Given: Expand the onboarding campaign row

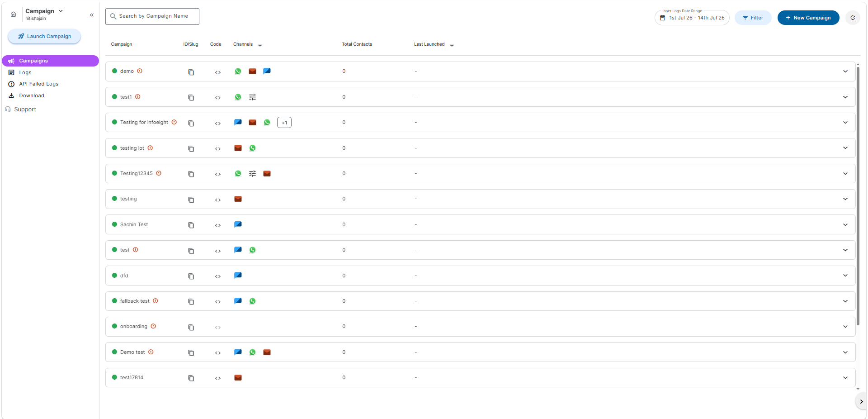Looking at the screenshot, I should click(x=845, y=327).
